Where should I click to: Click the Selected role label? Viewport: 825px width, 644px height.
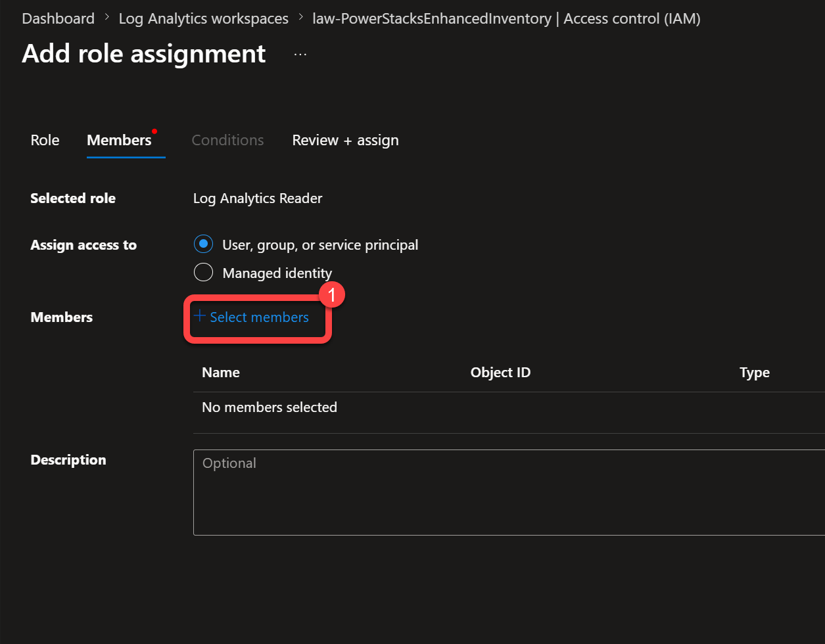click(73, 198)
